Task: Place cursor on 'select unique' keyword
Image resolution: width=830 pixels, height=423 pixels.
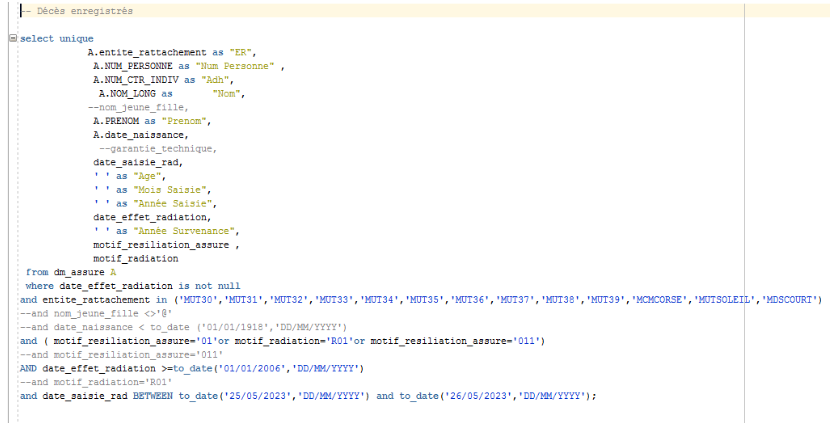Action: click(57, 39)
